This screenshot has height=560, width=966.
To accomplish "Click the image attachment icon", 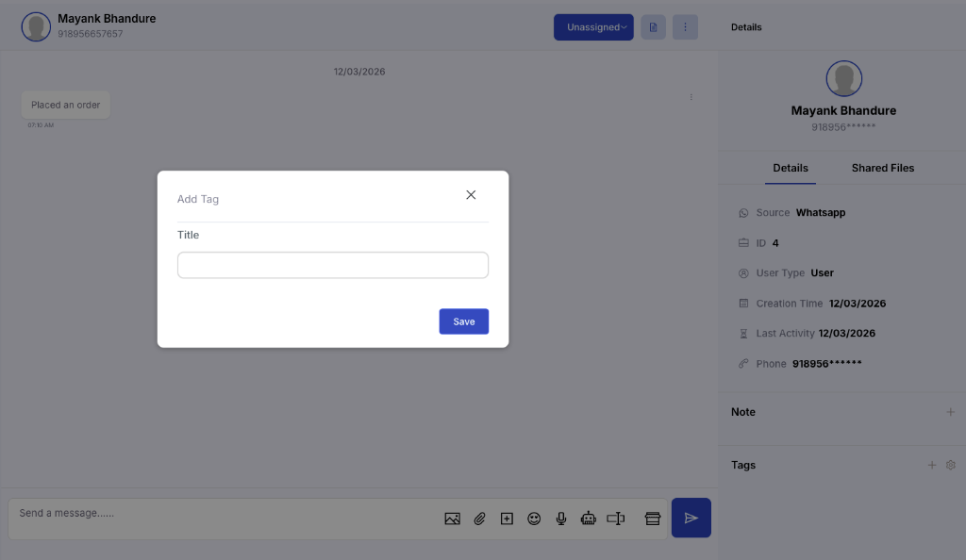I will coord(452,519).
